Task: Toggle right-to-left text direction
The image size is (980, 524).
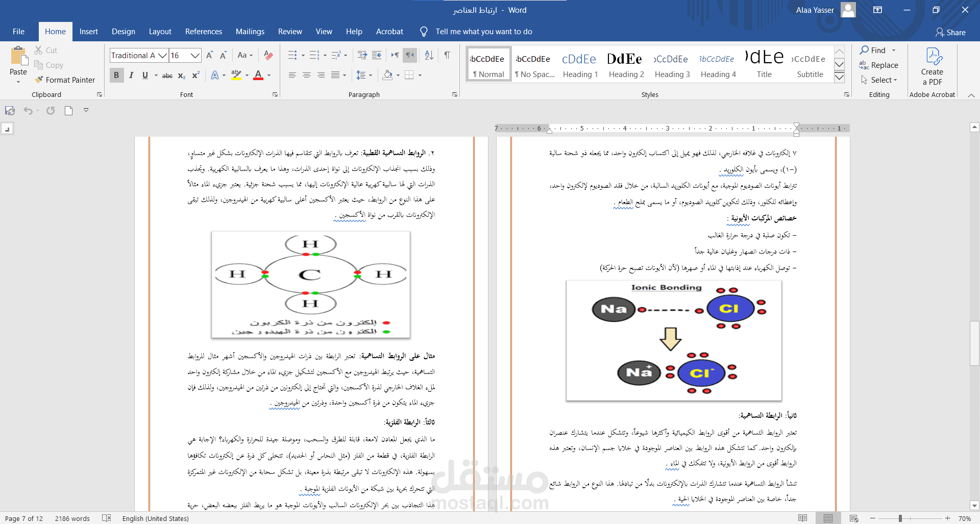Action: click(x=410, y=56)
